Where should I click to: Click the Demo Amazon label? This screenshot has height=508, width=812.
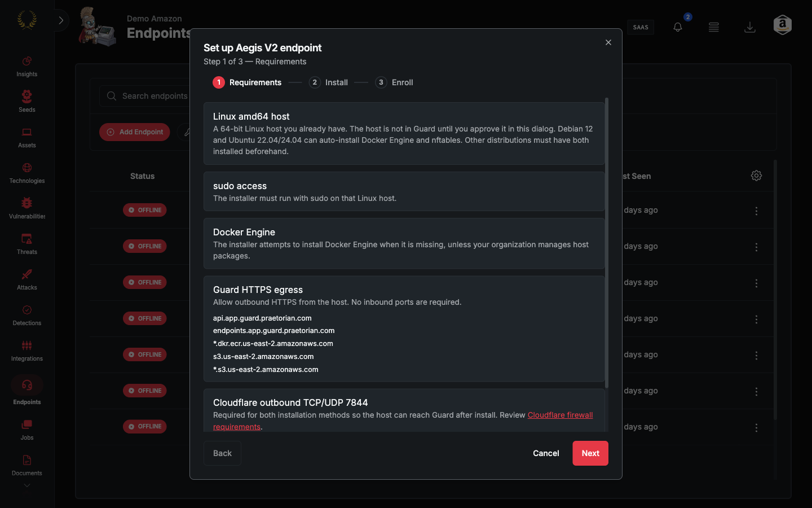(x=154, y=19)
